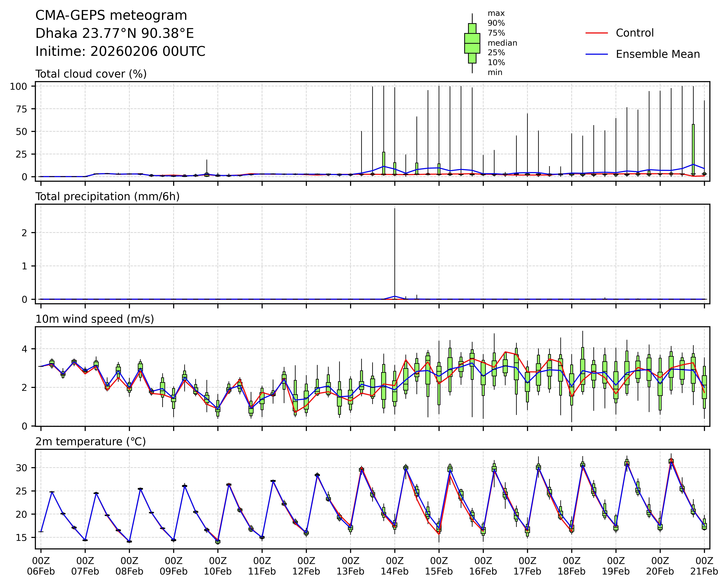The width and height of the screenshot is (728, 586).
Task: Click the '00Z 21Feb' x-axis label
Action: (704, 566)
